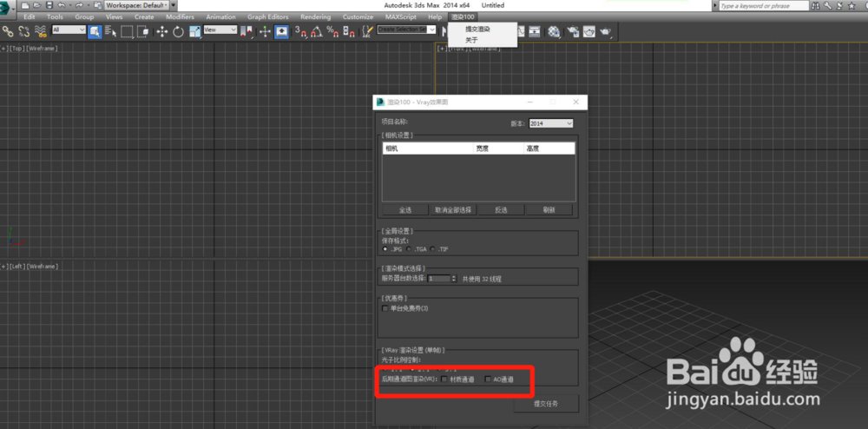Open the selection filter All dropdown
The height and width of the screenshot is (429, 868).
[x=69, y=30]
